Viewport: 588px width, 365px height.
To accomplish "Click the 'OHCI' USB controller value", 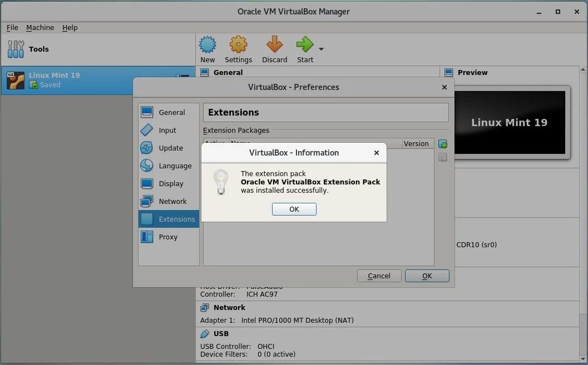I will [266, 346].
